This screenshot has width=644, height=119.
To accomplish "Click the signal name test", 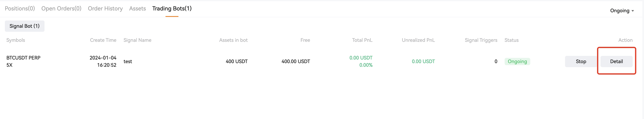I will click(x=127, y=61).
